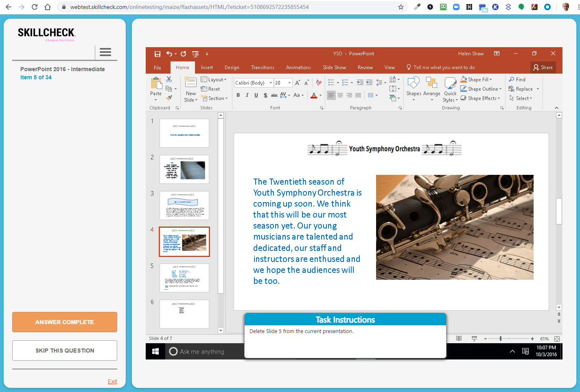Click the Format Painter brush icon
The image size is (580, 392).
coord(169,98)
